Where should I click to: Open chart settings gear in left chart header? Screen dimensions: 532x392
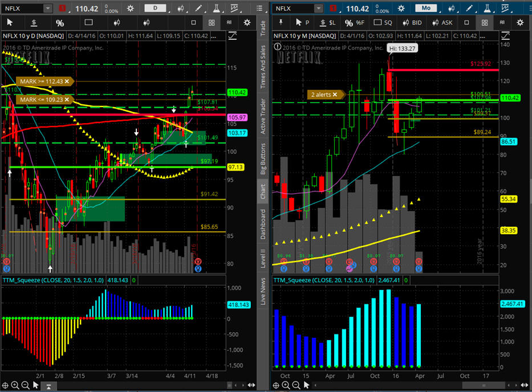[131, 9]
